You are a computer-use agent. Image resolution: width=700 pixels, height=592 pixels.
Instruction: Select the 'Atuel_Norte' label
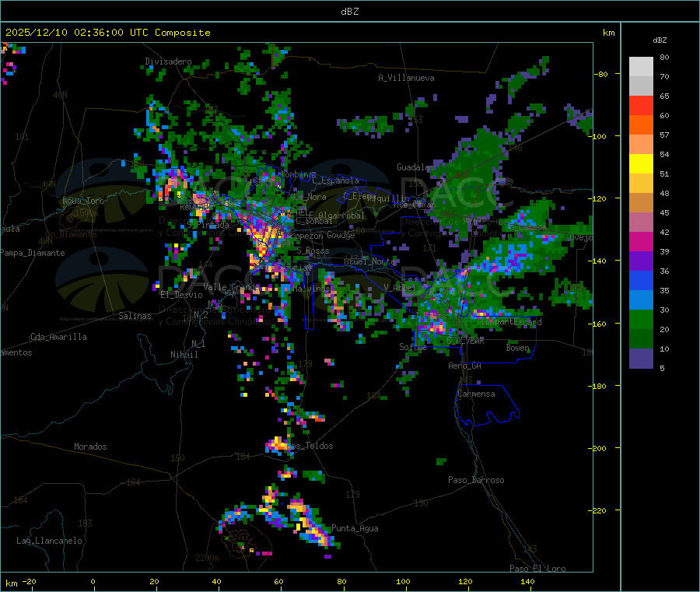pos(369,261)
